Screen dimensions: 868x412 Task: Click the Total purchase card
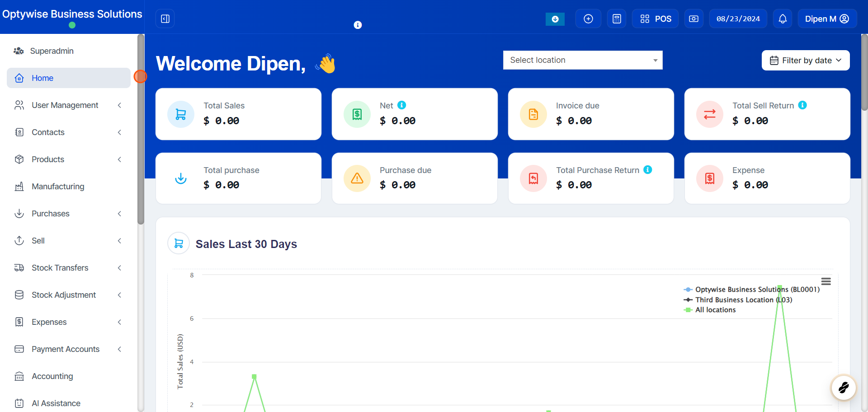tap(238, 178)
